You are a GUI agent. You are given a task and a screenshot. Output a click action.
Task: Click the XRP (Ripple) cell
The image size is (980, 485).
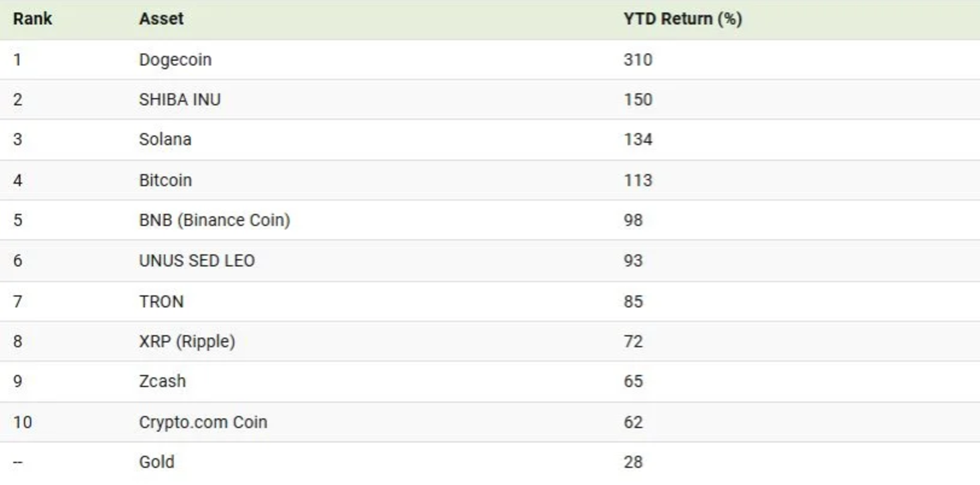[187, 341]
